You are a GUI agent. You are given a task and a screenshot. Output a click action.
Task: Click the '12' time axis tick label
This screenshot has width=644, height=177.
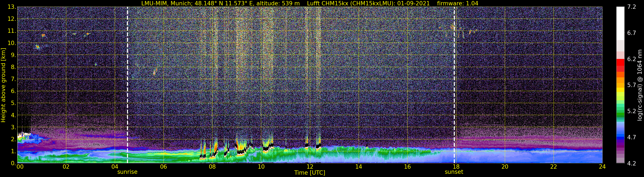[x=310, y=167]
